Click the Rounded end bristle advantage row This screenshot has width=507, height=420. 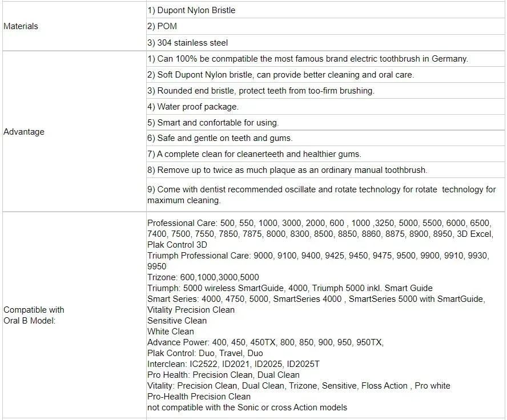click(x=260, y=91)
